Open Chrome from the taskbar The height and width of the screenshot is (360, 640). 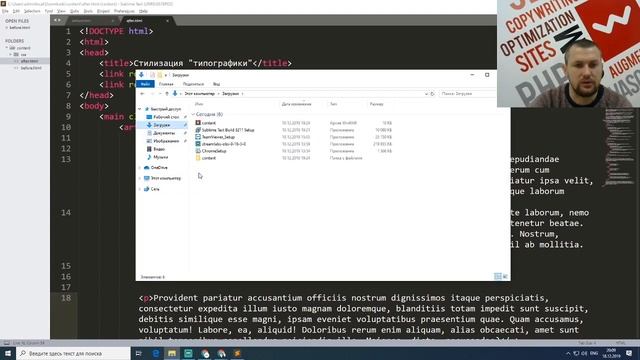tap(205, 353)
